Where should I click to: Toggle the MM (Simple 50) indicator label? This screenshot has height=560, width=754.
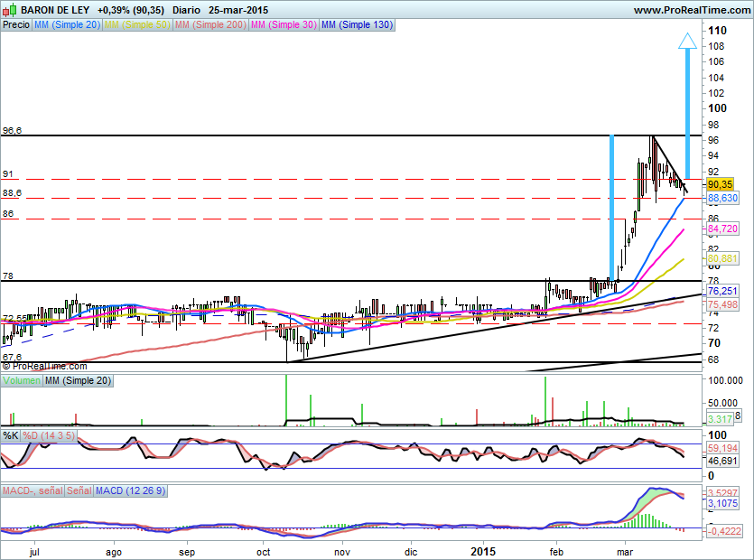click(x=136, y=25)
